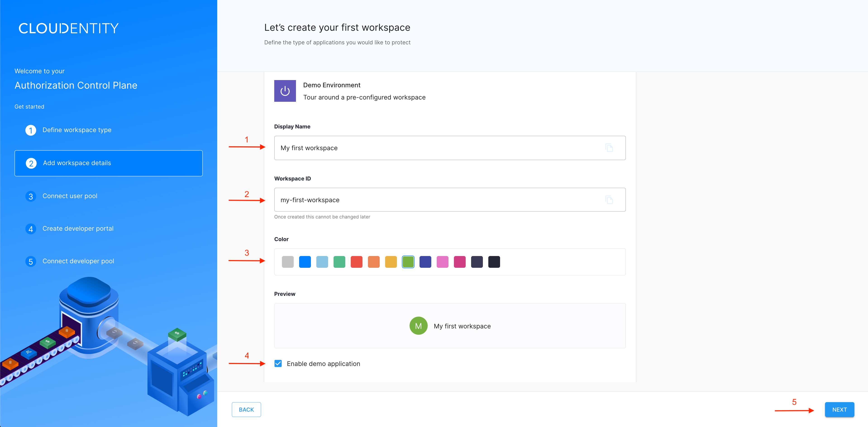868x427 pixels.
Task: Pick the black color swatch
Action: coord(494,262)
